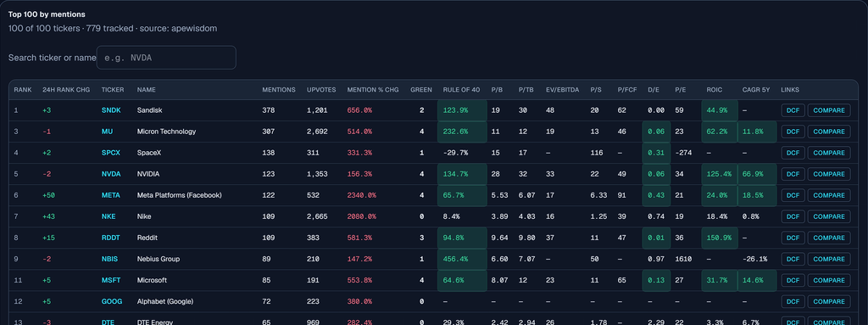Sort by P/S column header
This screenshot has height=325, width=868.
(x=596, y=90)
